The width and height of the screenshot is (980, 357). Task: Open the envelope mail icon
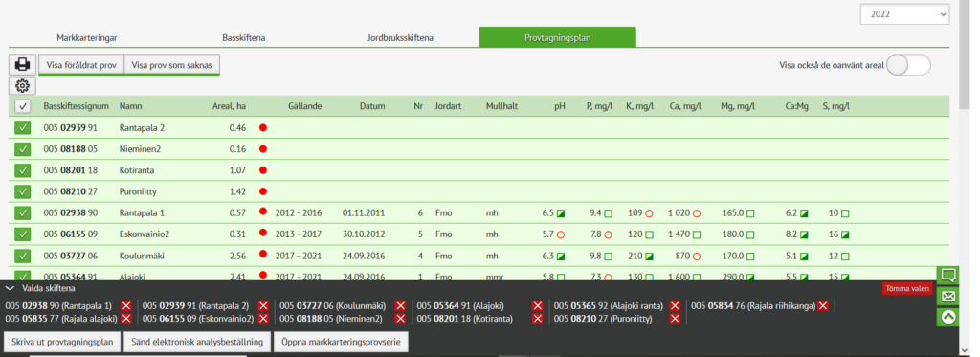948,296
